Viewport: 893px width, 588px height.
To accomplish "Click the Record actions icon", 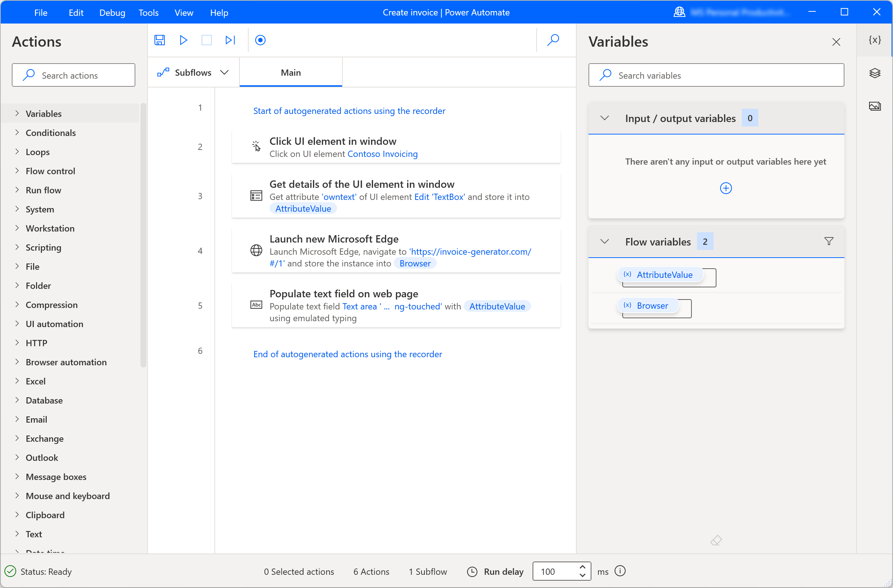I will click(261, 40).
